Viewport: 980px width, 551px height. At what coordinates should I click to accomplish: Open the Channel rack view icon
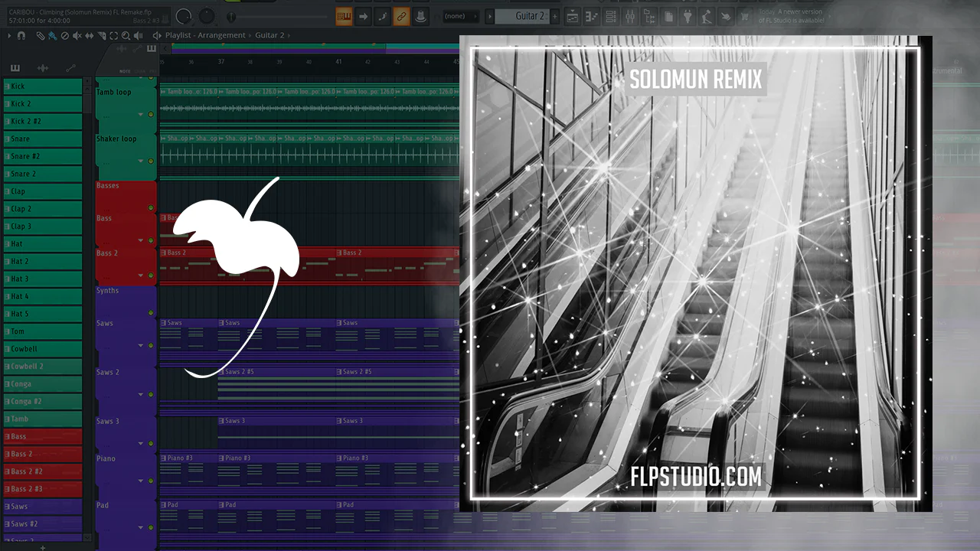[610, 16]
